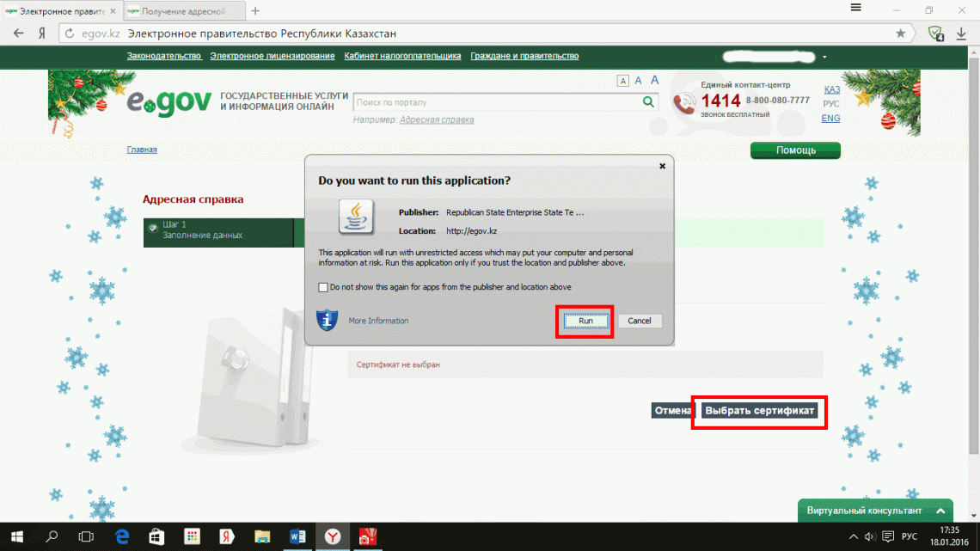Open More Information link in dialog
The height and width of the screenshot is (551, 980).
click(378, 321)
